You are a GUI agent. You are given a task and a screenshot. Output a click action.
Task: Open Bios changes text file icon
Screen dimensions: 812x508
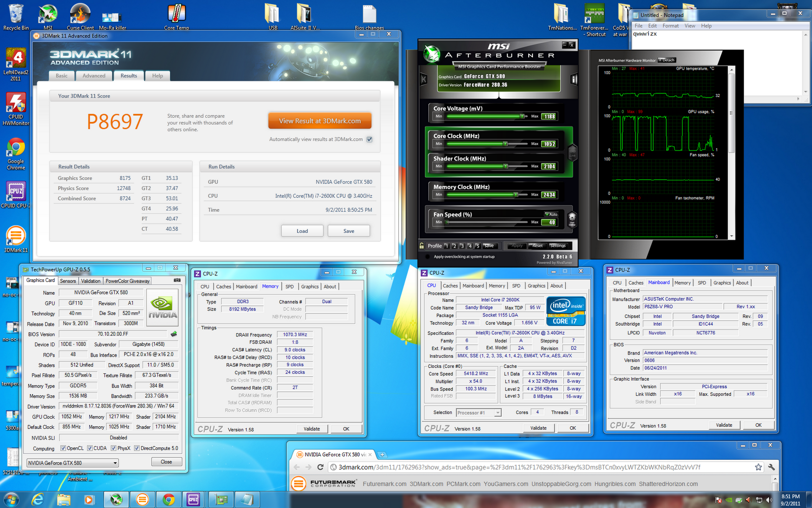(369, 16)
